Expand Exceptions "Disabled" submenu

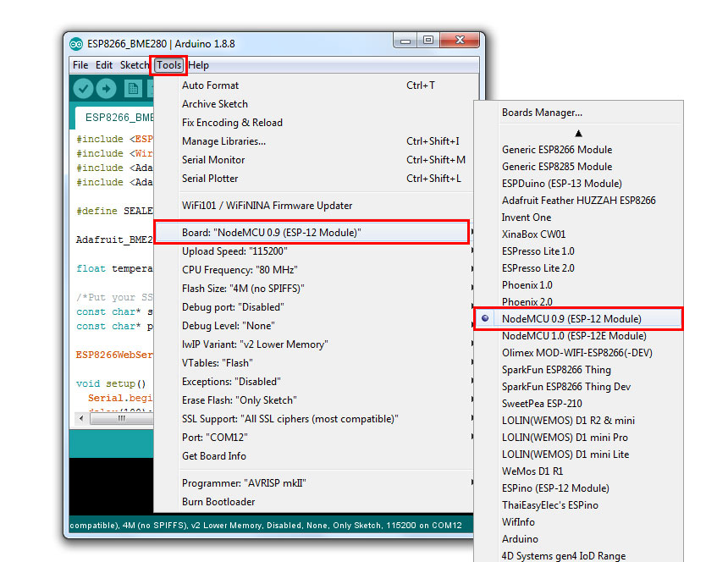tap(313, 381)
